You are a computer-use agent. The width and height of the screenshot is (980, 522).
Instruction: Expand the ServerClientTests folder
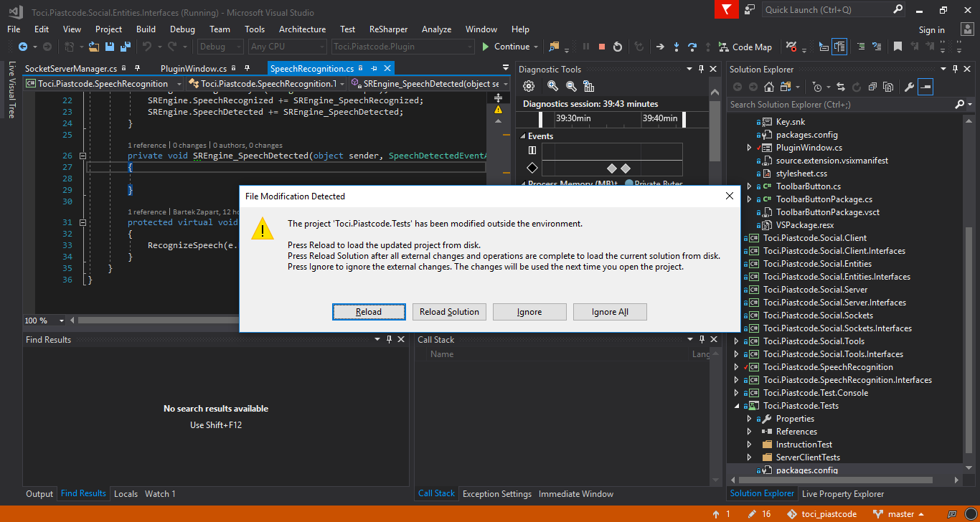(749, 457)
